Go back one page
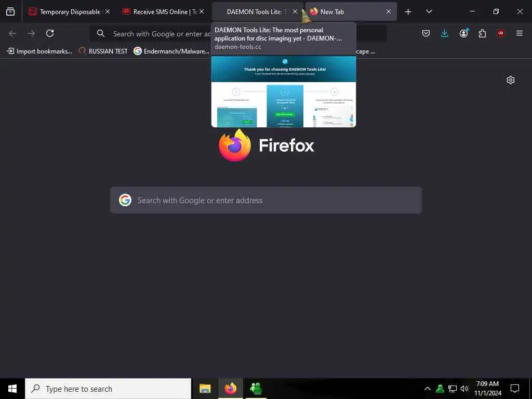This screenshot has width=532, height=399. 12,33
